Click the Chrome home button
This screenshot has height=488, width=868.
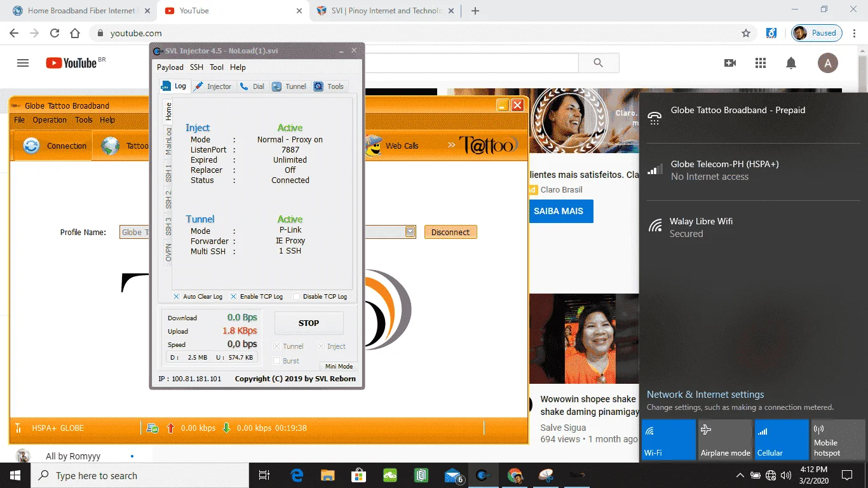(75, 33)
